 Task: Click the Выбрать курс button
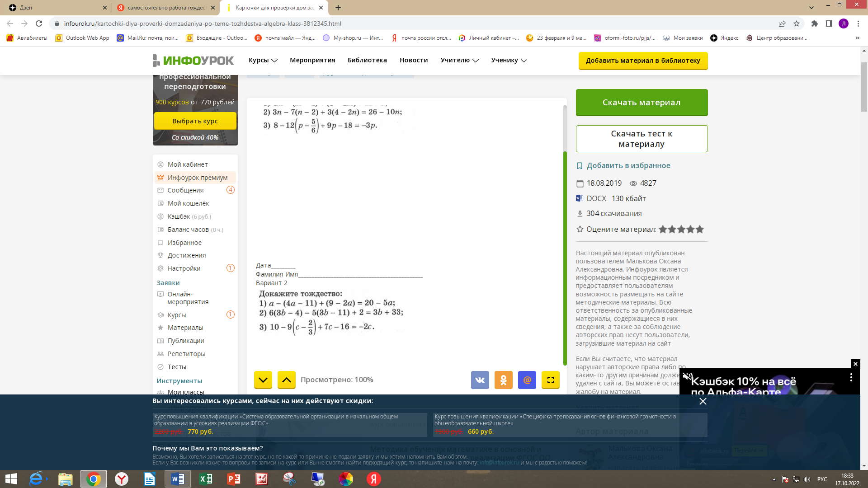(x=195, y=121)
